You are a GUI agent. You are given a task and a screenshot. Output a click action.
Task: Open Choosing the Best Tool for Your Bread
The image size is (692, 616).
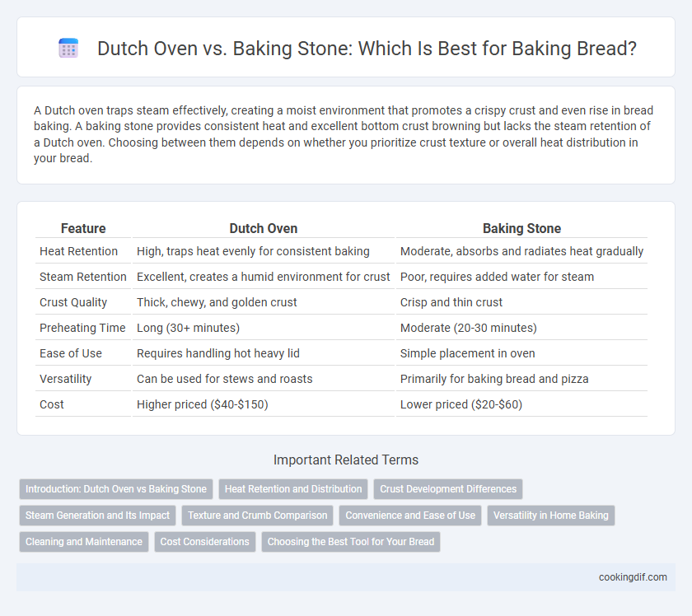coord(351,542)
